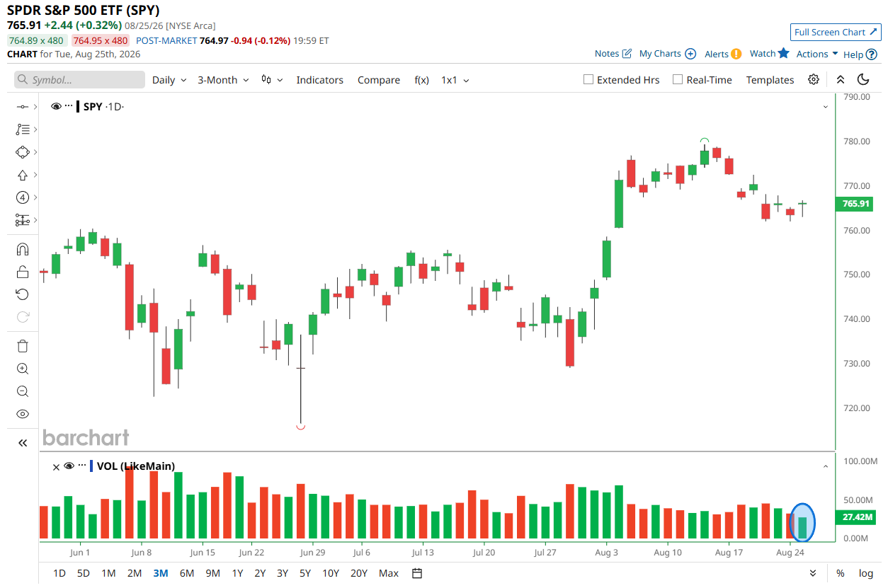Toggle hide-all-drawings eye in left toolbar
Viewport: 888px width, 588px height.
tap(22, 414)
